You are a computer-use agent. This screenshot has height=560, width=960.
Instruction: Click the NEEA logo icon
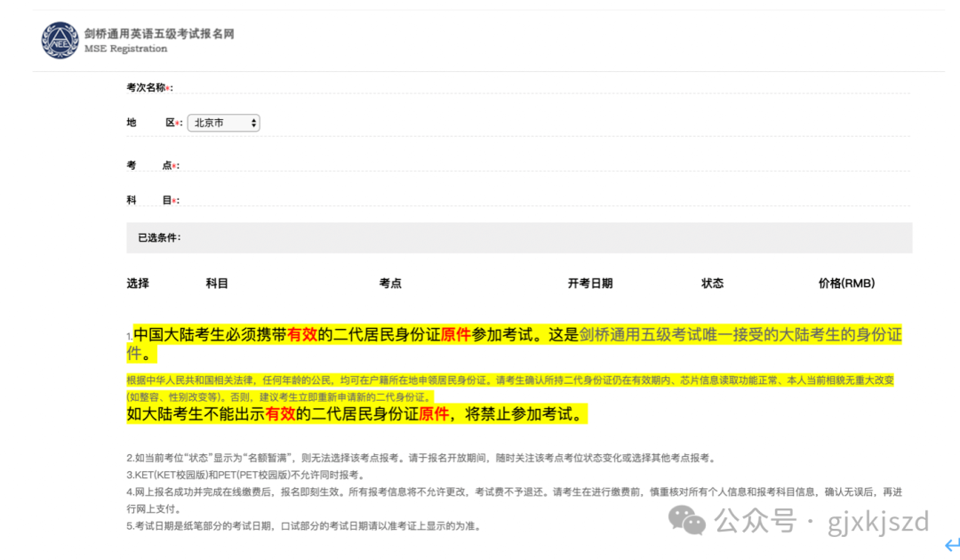(x=60, y=40)
